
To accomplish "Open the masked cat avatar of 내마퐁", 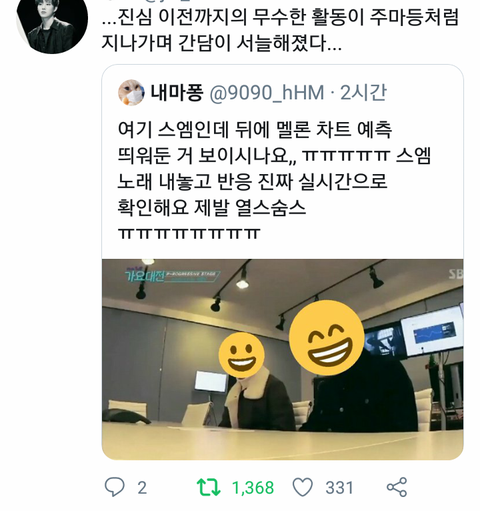I will (x=131, y=93).
